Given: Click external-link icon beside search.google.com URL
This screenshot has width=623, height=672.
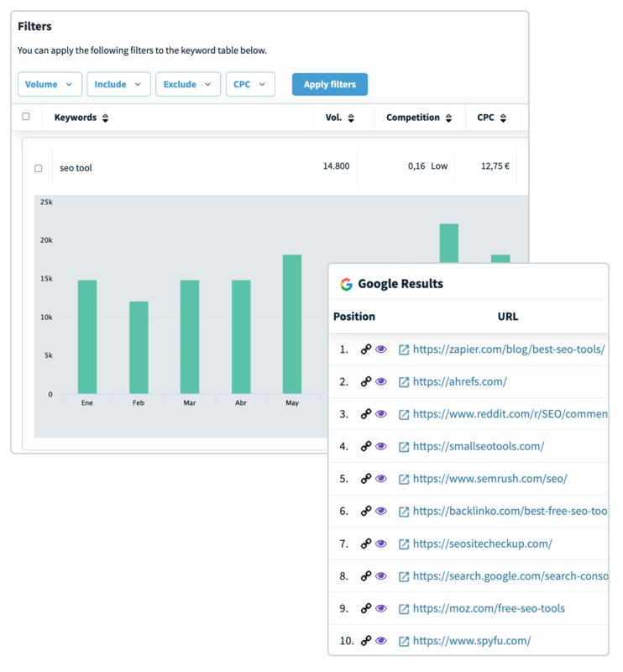Looking at the screenshot, I should 404,576.
